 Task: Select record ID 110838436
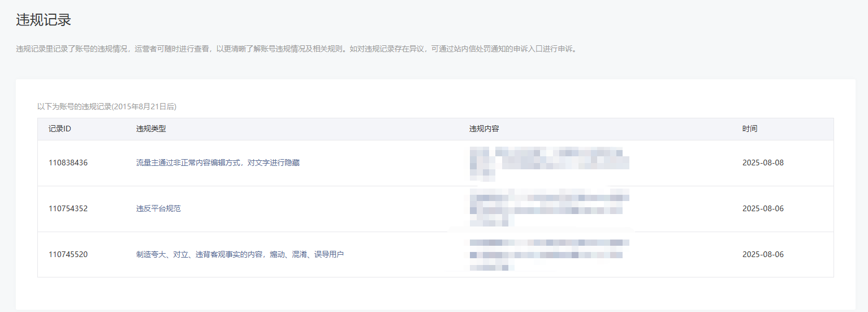(68, 163)
